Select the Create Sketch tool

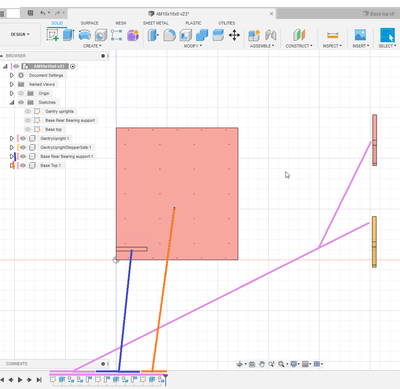[x=52, y=35]
